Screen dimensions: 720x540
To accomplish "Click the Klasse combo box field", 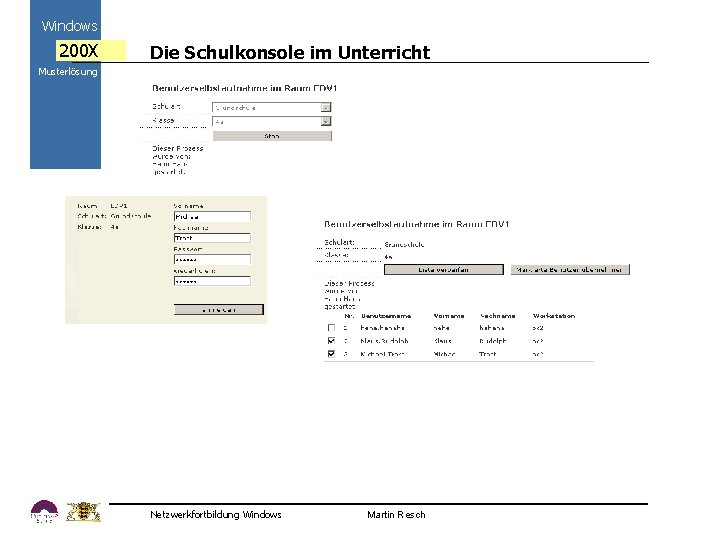I will coord(271,121).
